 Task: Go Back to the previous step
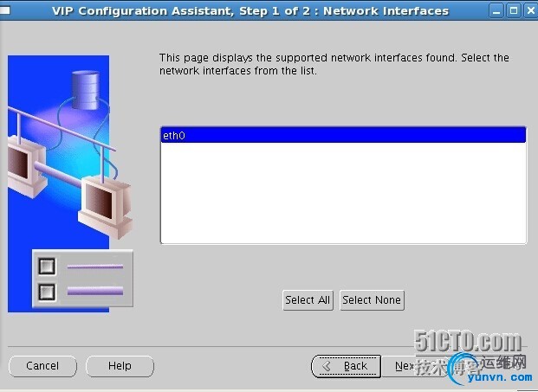point(346,366)
